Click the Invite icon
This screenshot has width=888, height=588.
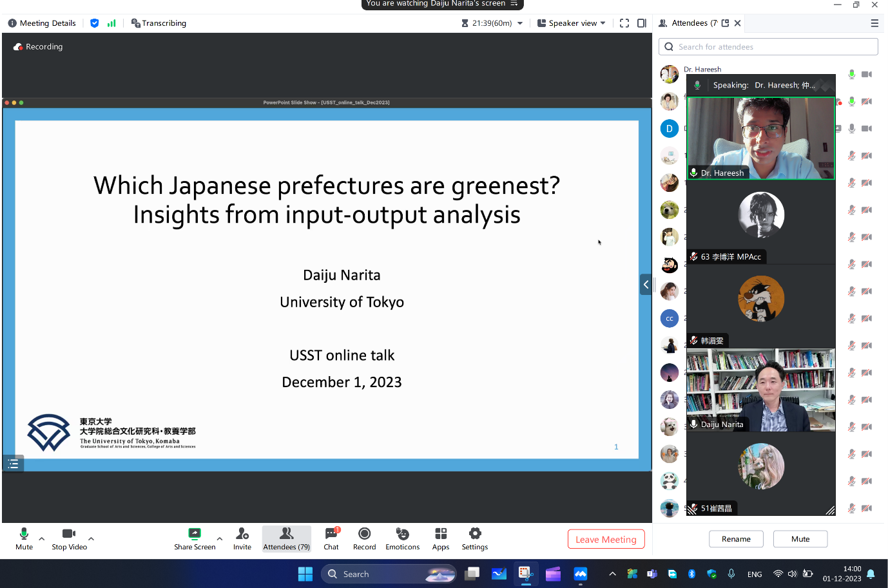(242, 538)
